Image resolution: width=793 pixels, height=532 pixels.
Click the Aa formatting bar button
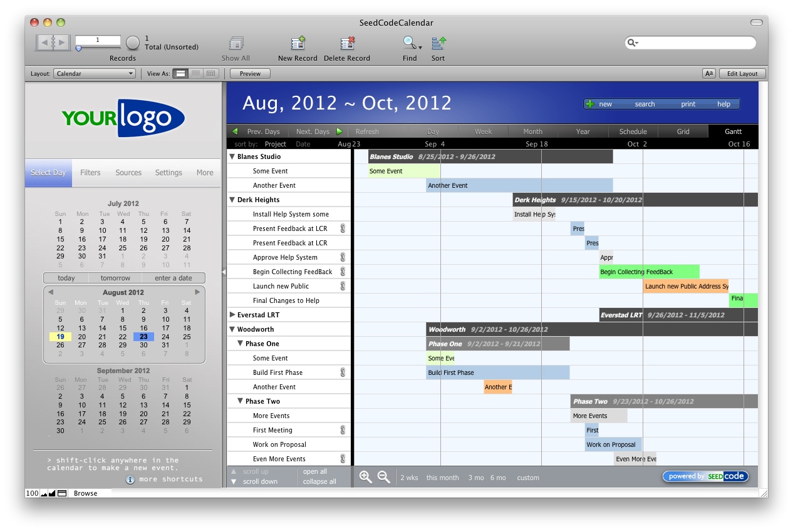click(709, 73)
